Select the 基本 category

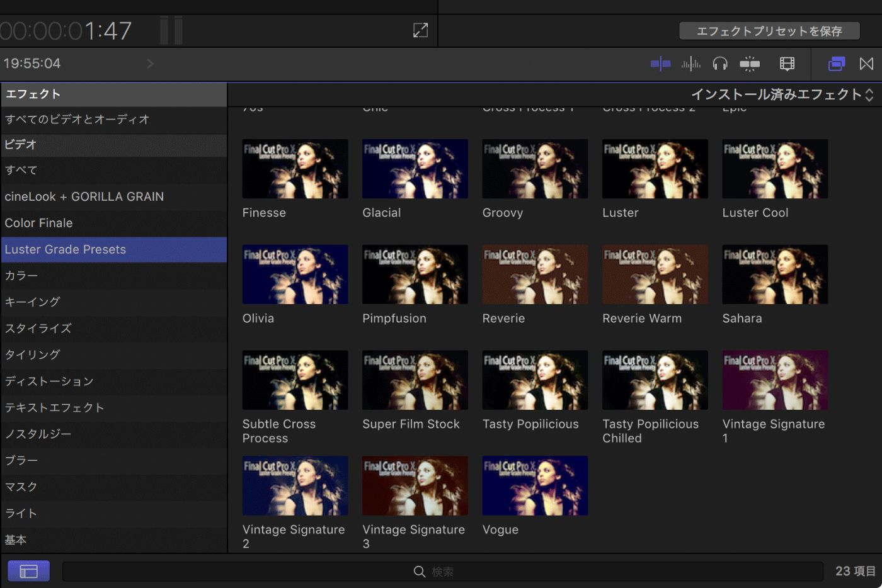point(113,540)
